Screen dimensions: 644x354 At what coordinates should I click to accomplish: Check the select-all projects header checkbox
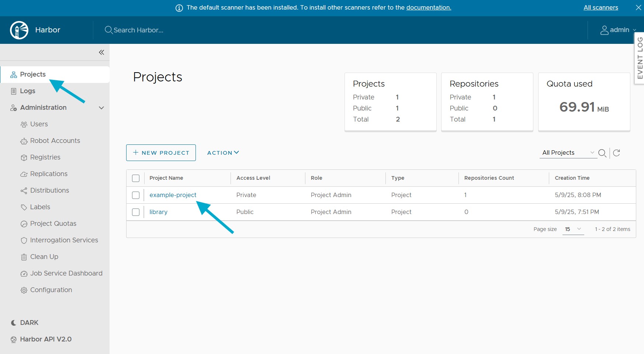coord(136,178)
